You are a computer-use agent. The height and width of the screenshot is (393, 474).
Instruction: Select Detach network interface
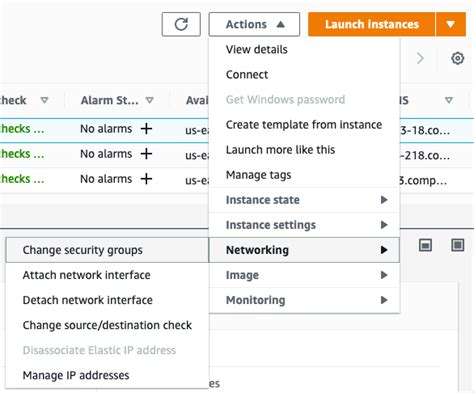coord(107,300)
